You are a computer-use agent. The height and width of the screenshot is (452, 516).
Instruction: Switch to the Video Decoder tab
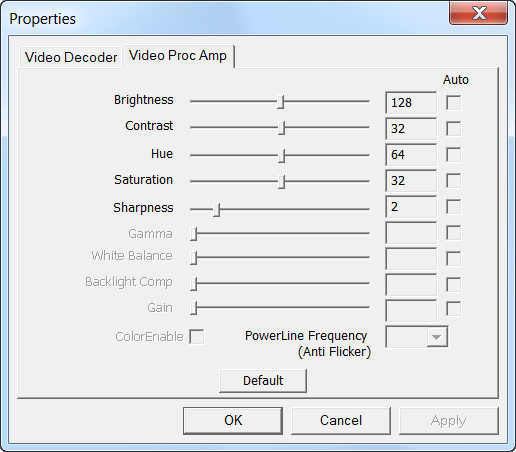pyautogui.click(x=70, y=57)
